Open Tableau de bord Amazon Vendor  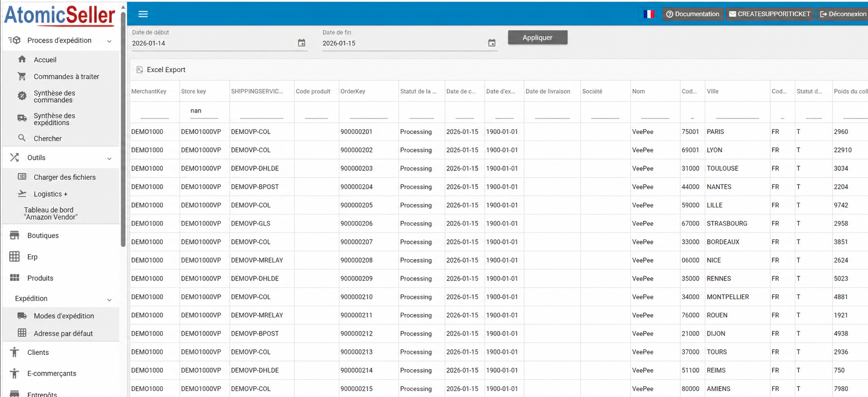[x=51, y=213]
